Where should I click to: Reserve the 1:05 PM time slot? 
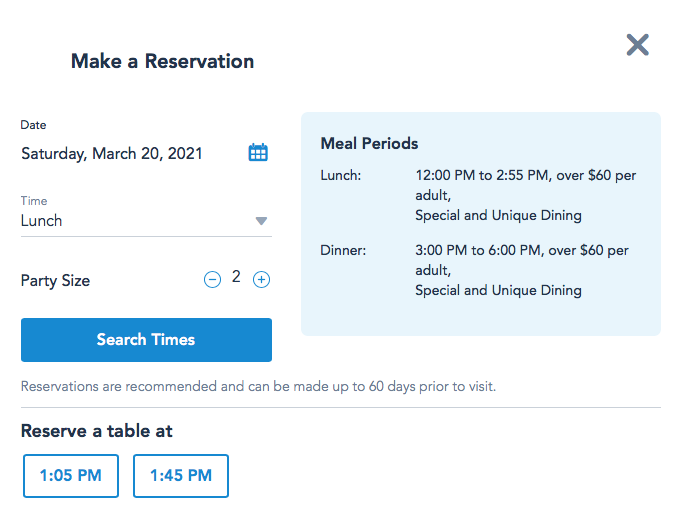(x=71, y=476)
